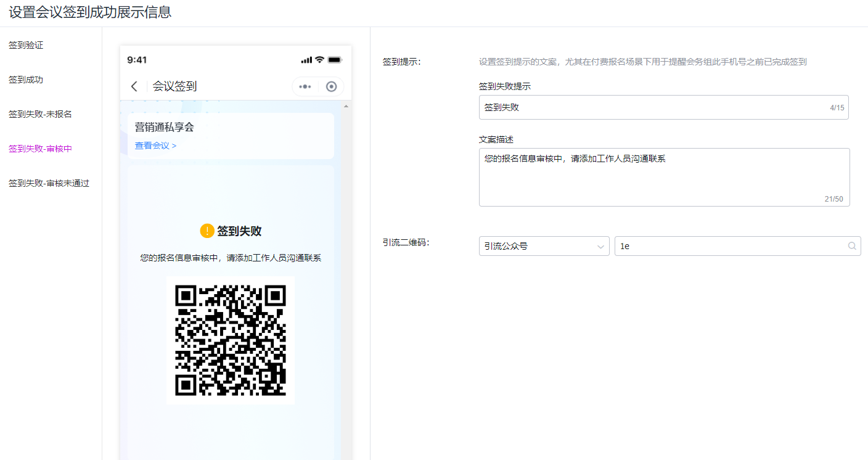Viewport: 868px width, 460px height.
Task: Open the 查看会议 link
Action: click(155, 146)
